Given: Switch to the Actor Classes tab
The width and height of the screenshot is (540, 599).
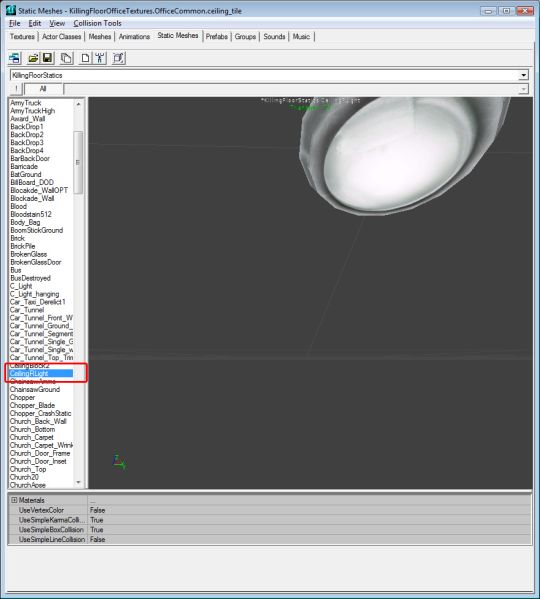Looking at the screenshot, I should 61,37.
